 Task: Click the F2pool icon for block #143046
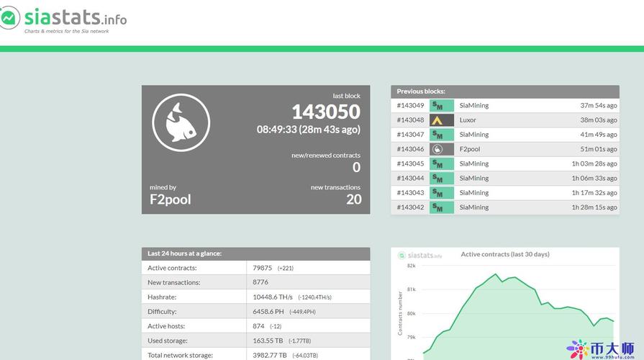(x=442, y=149)
